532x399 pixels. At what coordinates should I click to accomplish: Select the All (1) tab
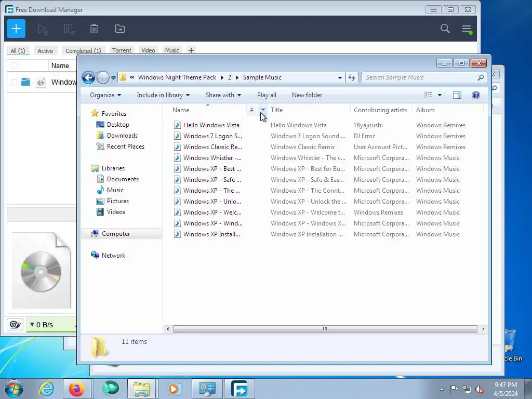point(18,51)
